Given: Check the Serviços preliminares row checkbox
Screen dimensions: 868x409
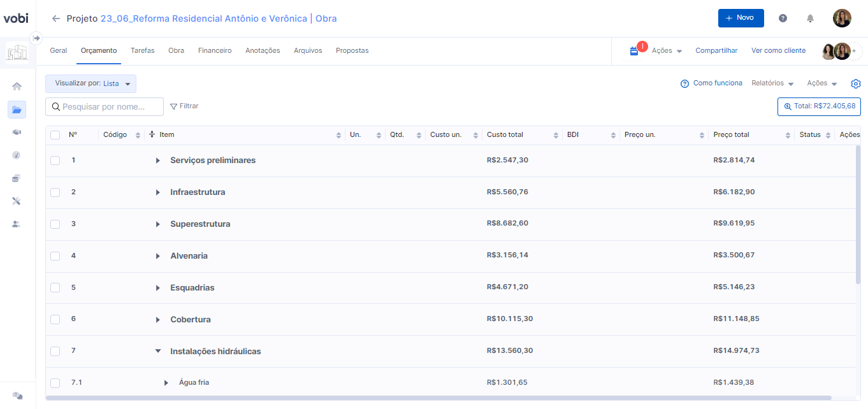Looking at the screenshot, I should click(55, 161).
